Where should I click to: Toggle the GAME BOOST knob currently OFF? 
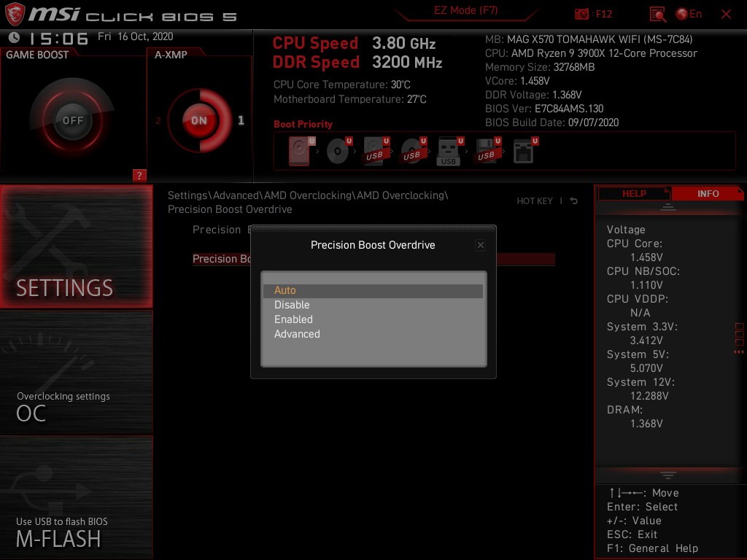[72, 120]
